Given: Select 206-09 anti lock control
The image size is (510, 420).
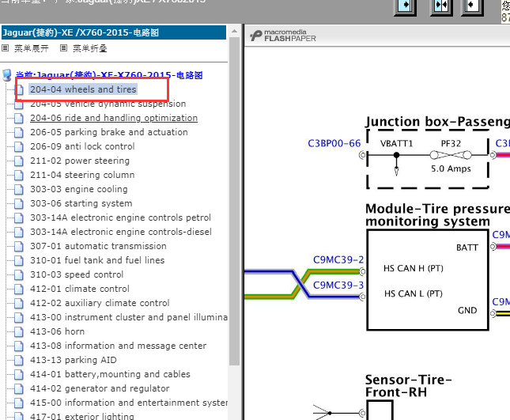Looking at the screenshot, I should click(x=82, y=146).
